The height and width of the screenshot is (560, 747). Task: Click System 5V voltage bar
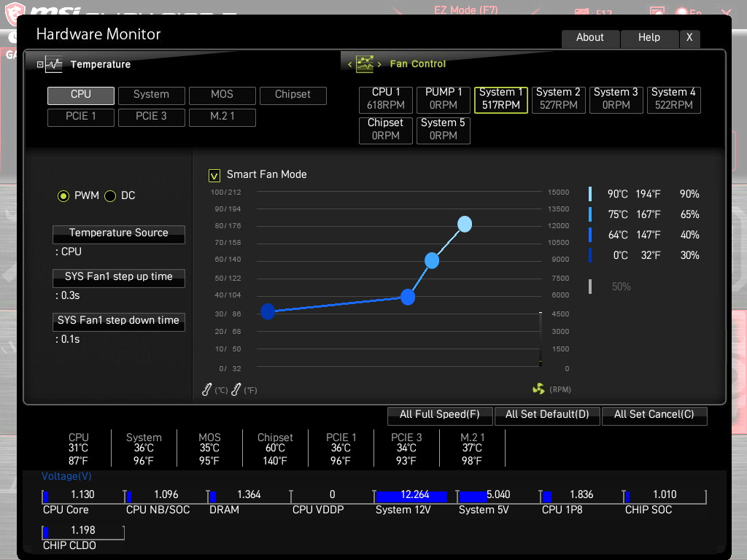click(x=498, y=496)
